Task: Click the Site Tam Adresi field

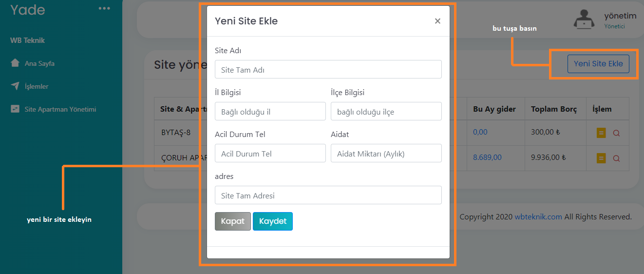Action: [x=328, y=195]
